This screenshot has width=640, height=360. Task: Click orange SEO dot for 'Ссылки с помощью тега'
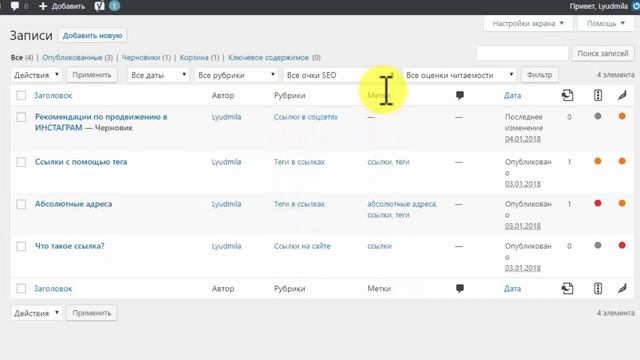coord(598,161)
